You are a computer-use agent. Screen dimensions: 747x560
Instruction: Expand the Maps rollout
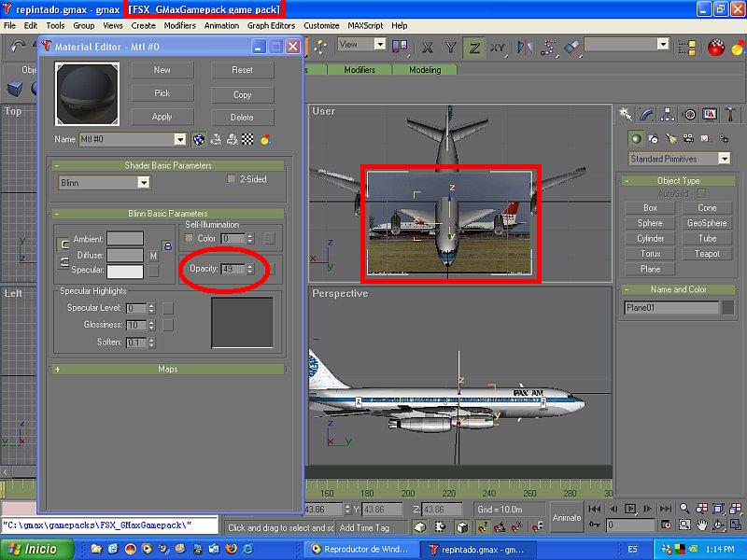[x=168, y=370]
